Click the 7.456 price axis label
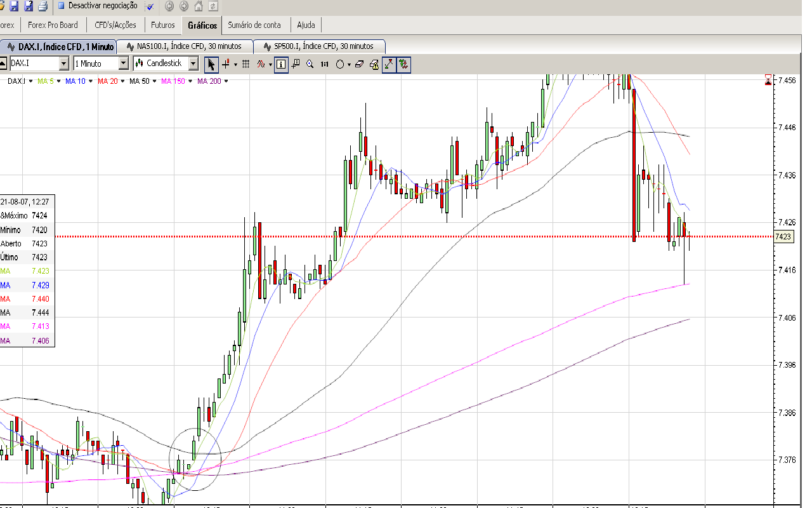 [x=787, y=81]
